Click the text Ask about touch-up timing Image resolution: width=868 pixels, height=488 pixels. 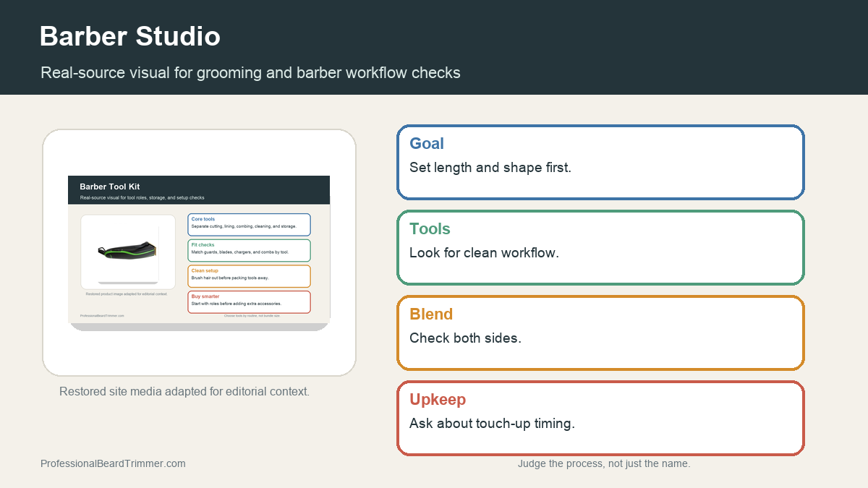(492, 423)
